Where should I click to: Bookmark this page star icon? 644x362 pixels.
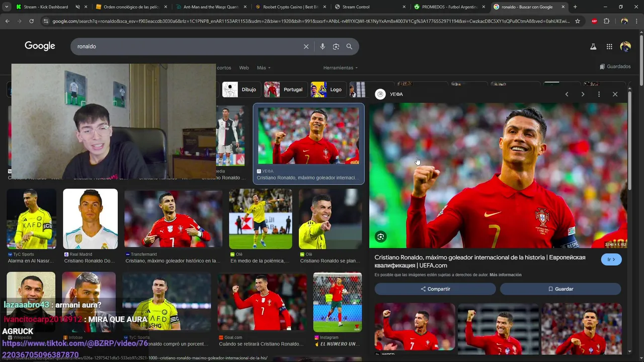[x=578, y=21]
